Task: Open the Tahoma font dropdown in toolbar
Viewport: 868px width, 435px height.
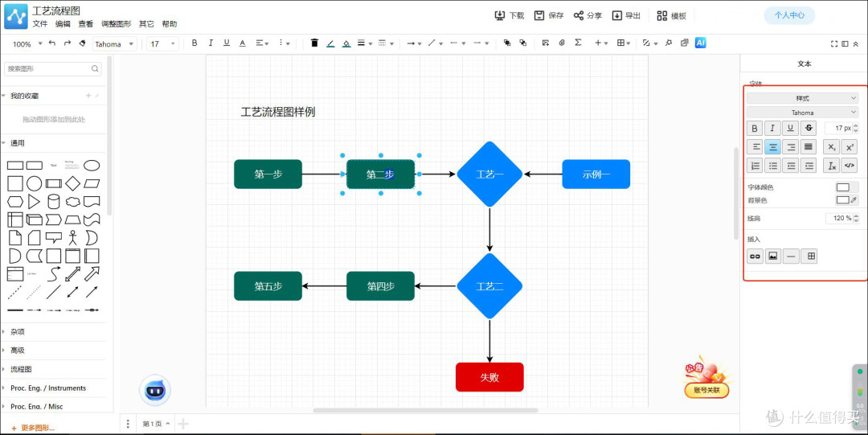Action: pyautogui.click(x=115, y=43)
